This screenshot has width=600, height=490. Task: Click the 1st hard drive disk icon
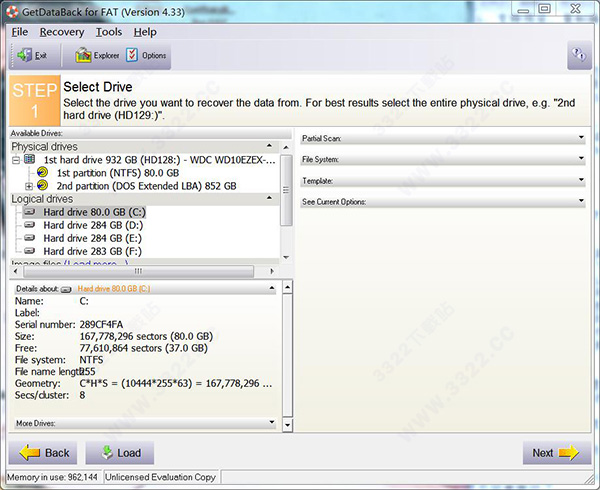(x=29, y=159)
